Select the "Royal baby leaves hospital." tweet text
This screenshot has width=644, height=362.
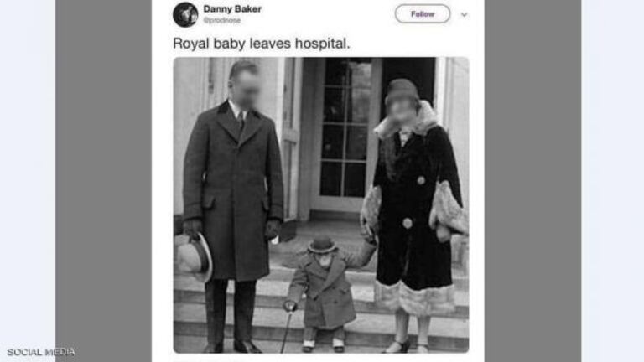click(262, 44)
